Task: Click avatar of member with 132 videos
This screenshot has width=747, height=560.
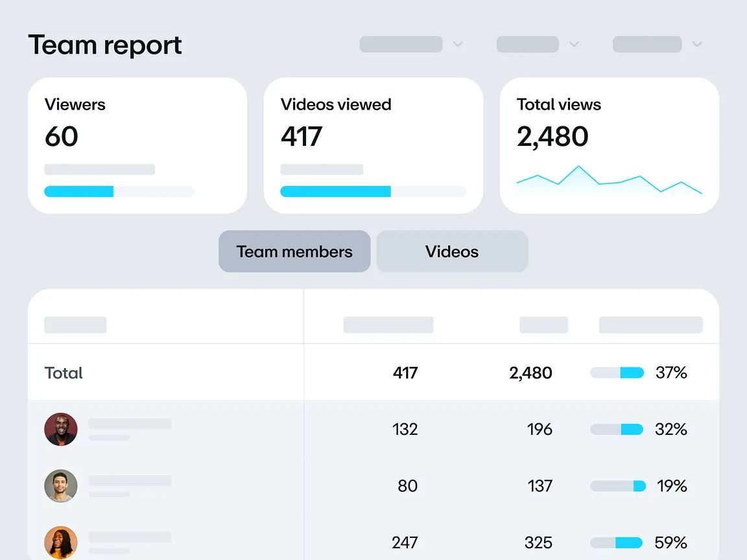Action: coord(61,429)
